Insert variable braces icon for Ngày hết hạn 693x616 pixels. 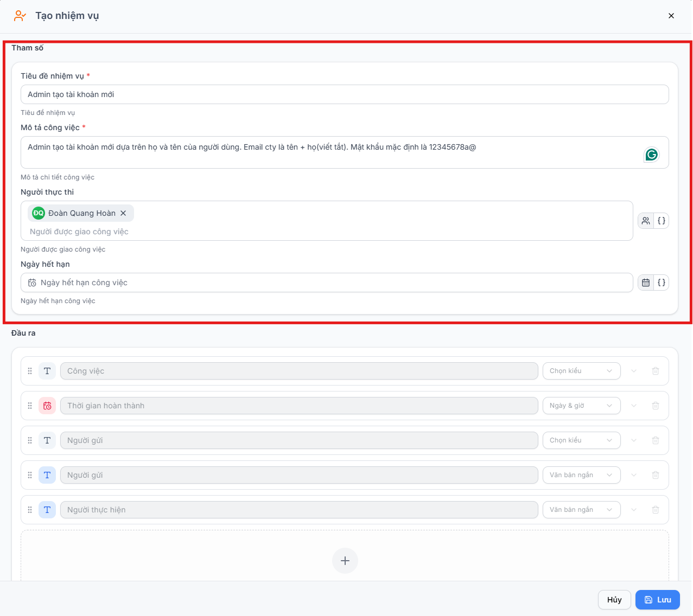click(x=661, y=283)
